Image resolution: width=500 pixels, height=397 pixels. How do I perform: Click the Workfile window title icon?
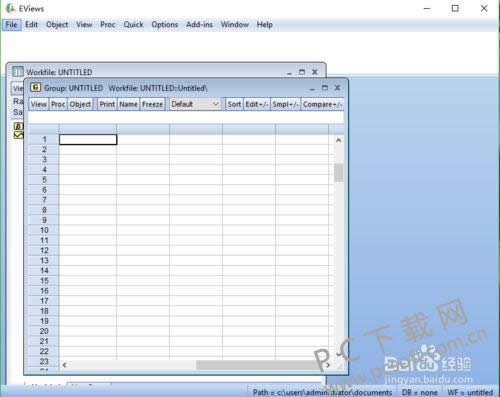point(18,72)
